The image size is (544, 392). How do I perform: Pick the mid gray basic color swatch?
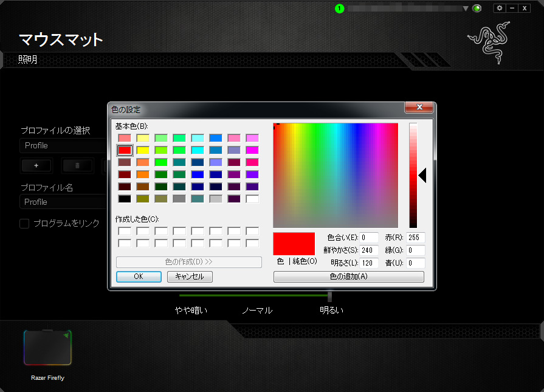click(179, 199)
